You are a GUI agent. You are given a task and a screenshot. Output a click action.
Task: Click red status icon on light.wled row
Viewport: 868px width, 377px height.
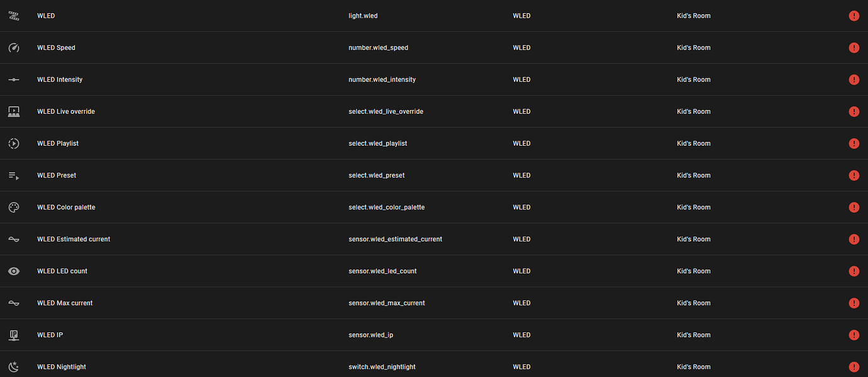[854, 16]
